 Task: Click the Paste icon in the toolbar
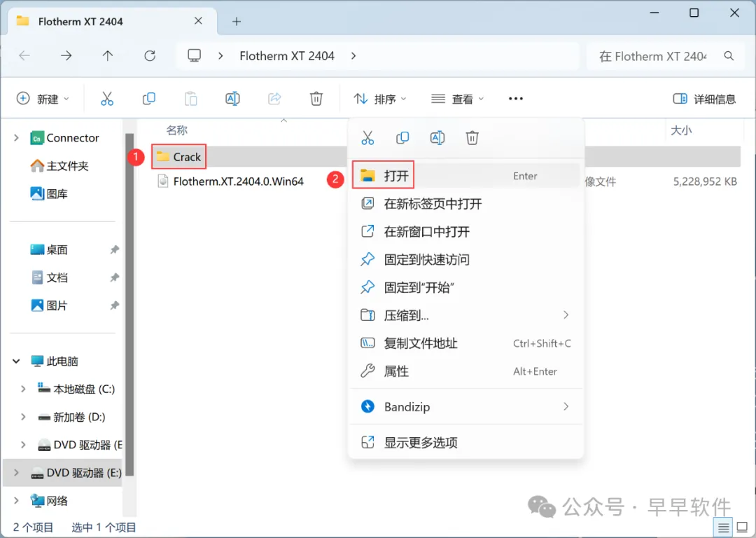tap(190, 99)
